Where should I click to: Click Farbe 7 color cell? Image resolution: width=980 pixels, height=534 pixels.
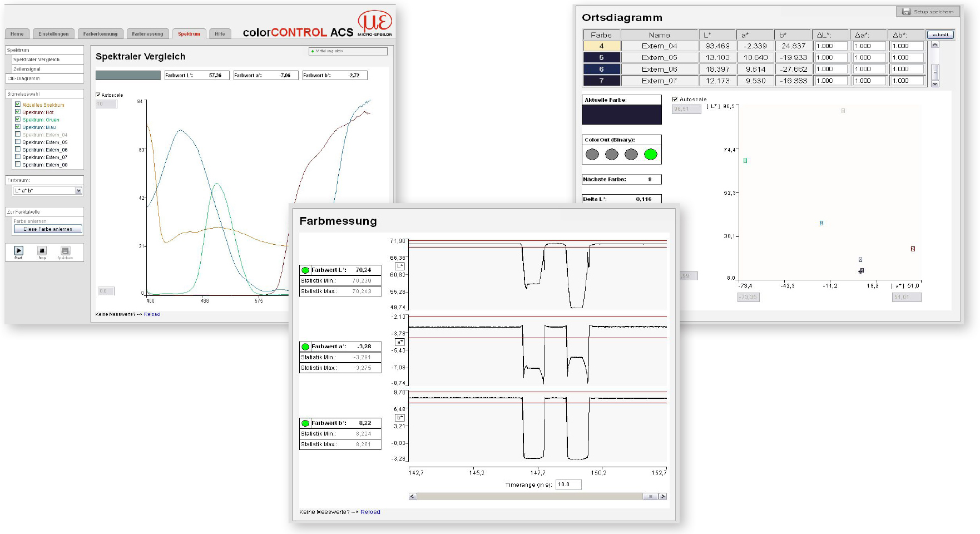pos(601,81)
